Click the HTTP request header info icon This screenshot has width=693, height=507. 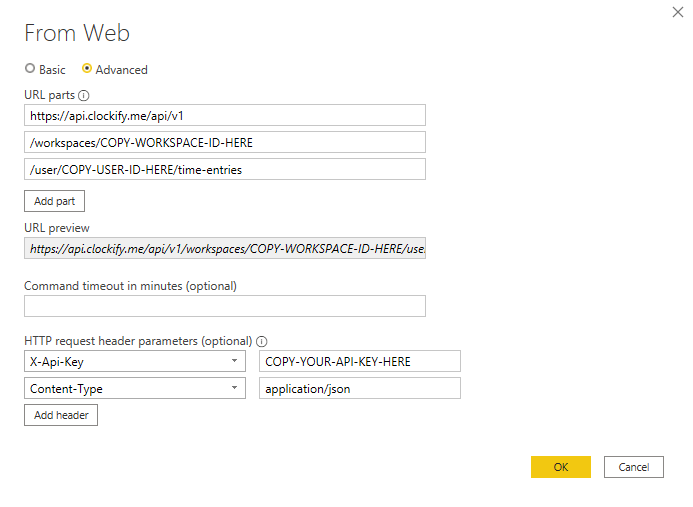[x=262, y=341]
